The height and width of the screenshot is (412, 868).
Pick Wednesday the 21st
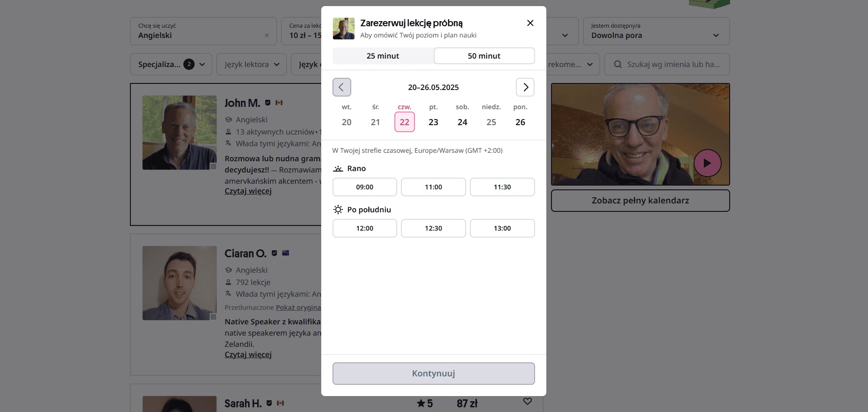376,122
